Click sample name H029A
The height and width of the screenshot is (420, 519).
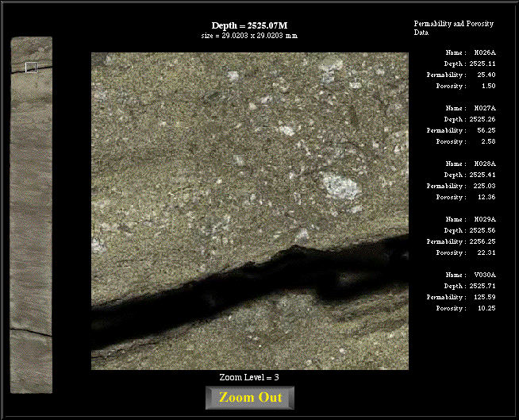[485, 220]
